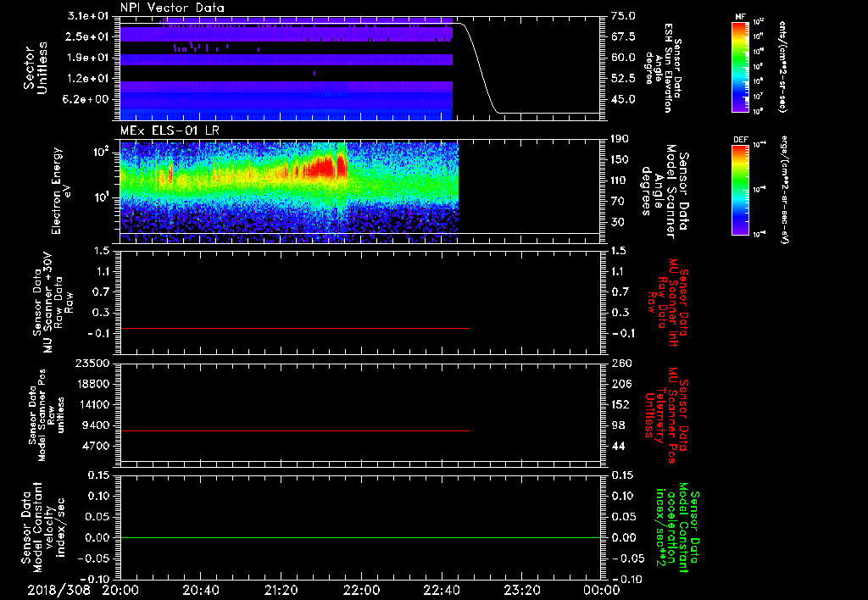The image size is (868, 600).
Task: Click the "260" telemetry tick value
Action: tap(621, 363)
